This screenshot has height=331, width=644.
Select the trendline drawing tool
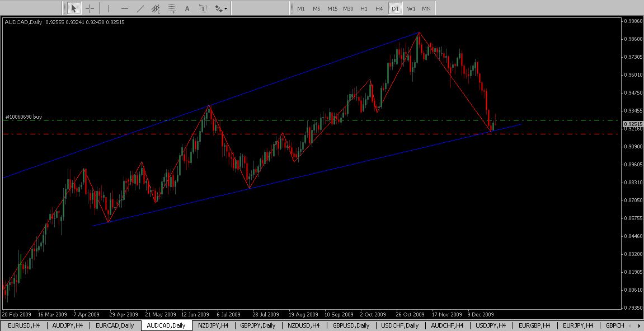tap(140, 8)
